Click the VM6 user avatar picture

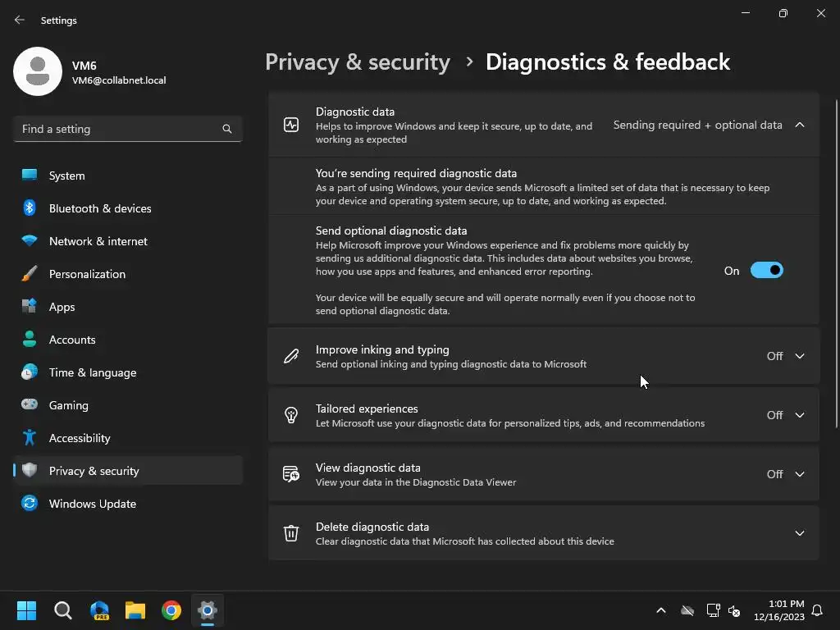coord(38,71)
